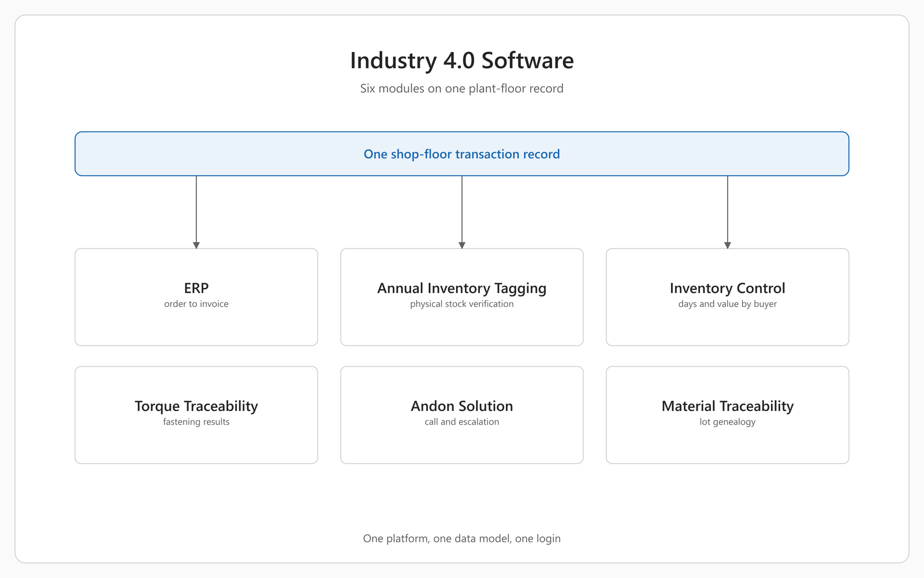Open the Annual Inventory Tagging card

tap(462, 297)
